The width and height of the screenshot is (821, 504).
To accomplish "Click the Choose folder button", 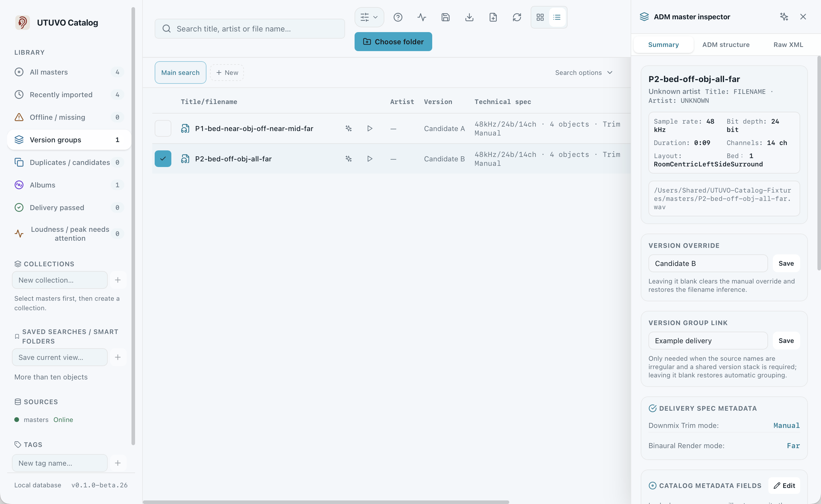I will point(393,42).
